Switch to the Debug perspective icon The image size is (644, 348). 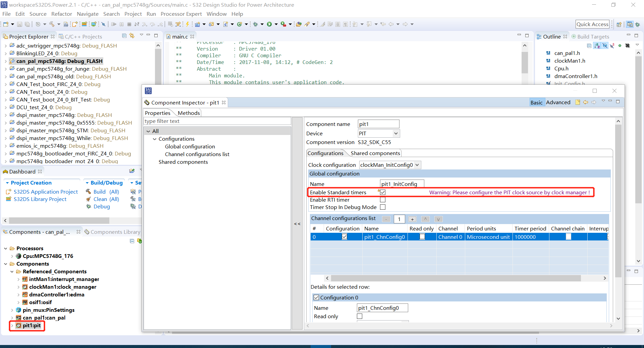tap(637, 24)
